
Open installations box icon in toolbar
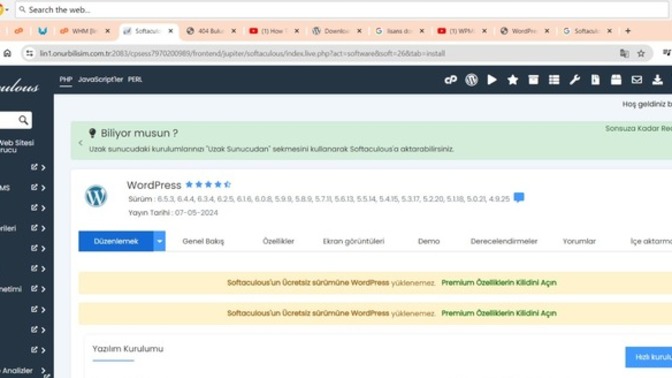coord(533,80)
